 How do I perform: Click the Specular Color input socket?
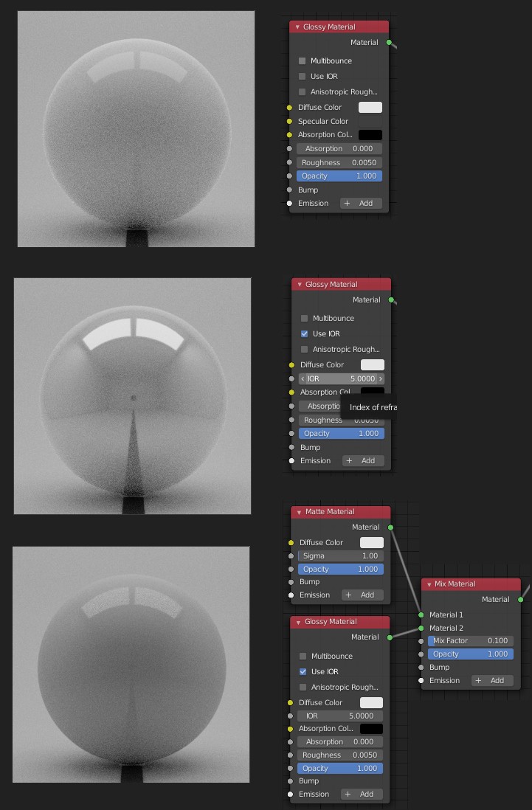[x=290, y=121]
